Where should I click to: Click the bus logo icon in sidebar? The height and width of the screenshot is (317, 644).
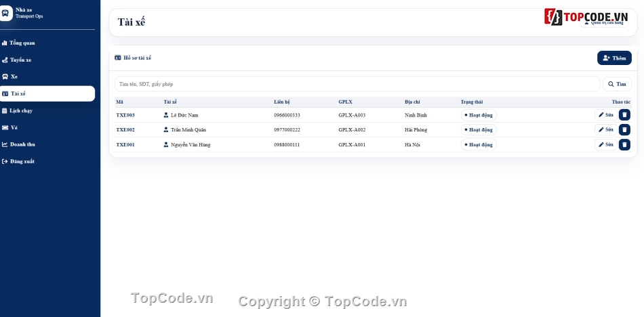pyautogui.click(x=5, y=13)
